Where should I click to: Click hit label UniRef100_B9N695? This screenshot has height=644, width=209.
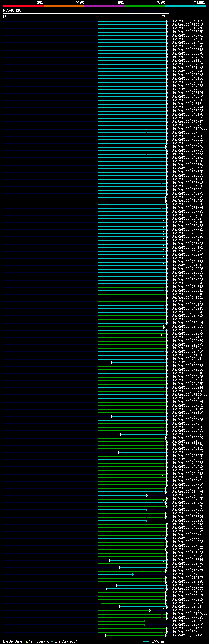(187, 172)
